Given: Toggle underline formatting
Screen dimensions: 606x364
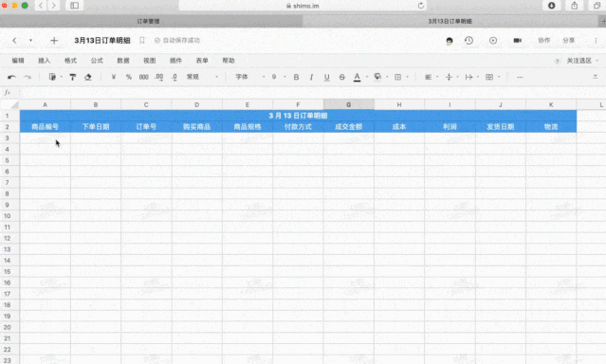Looking at the screenshot, I should tap(326, 77).
